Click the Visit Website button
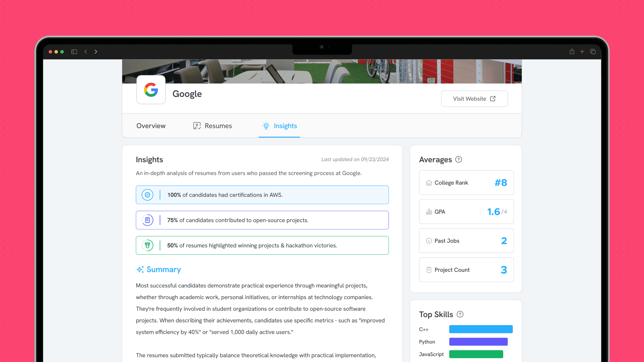The height and width of the screenshot is (362, 644). point(474,98)
